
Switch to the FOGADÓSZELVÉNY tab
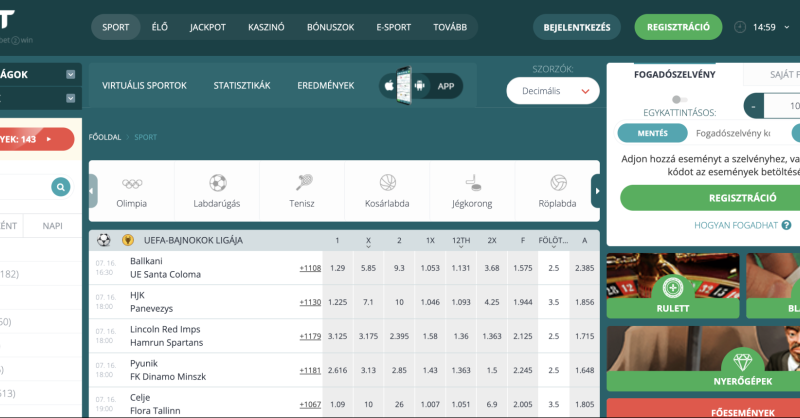(674, 75)
